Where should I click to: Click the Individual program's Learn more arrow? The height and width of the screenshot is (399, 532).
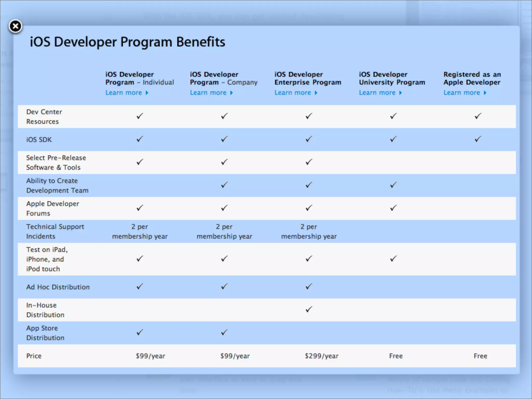tap(147, 93)
